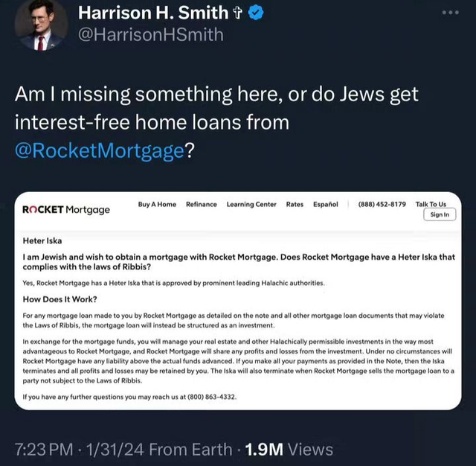Open the Refinance menu item

point(201,204)
